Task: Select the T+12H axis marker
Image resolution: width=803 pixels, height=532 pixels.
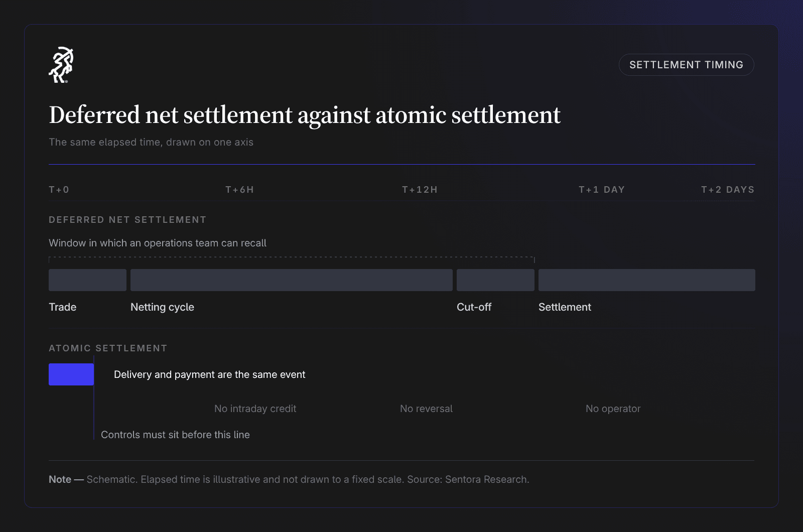Action: pyautogui.click(x=420, y=190)
